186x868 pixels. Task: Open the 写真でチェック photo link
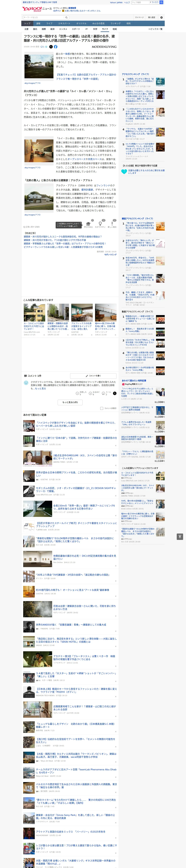tap(86, 77)
